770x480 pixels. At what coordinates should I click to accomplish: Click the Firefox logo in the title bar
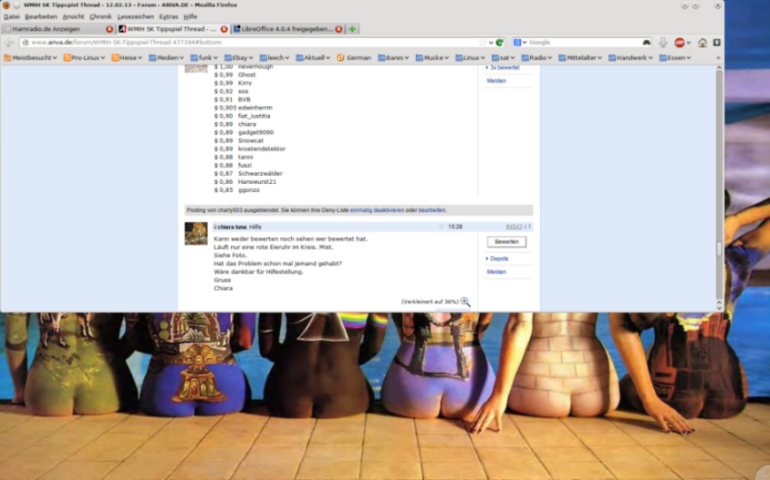pyautogui.click(x=6, y=5)
